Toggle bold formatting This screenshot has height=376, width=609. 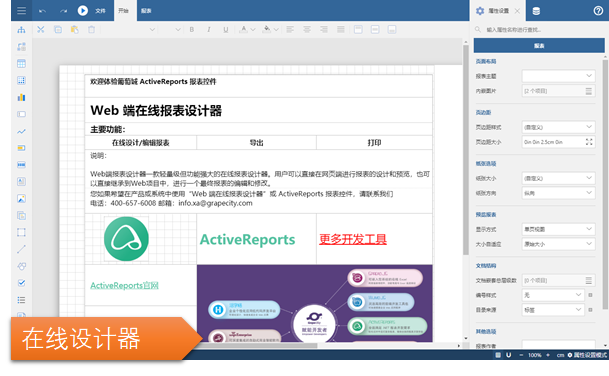pos(191,30)
